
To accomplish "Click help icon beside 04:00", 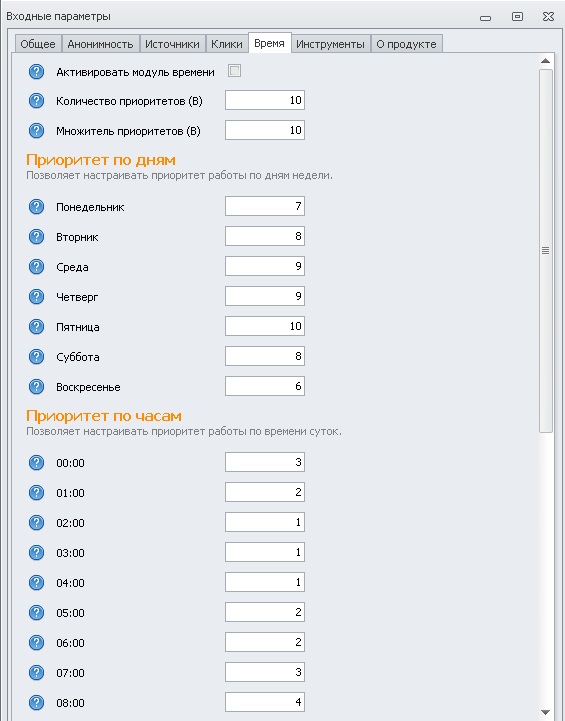I will coord(36,583).
